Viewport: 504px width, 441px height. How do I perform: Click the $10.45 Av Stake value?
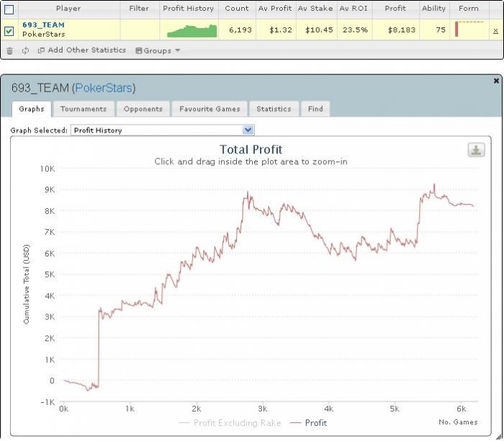319,30
